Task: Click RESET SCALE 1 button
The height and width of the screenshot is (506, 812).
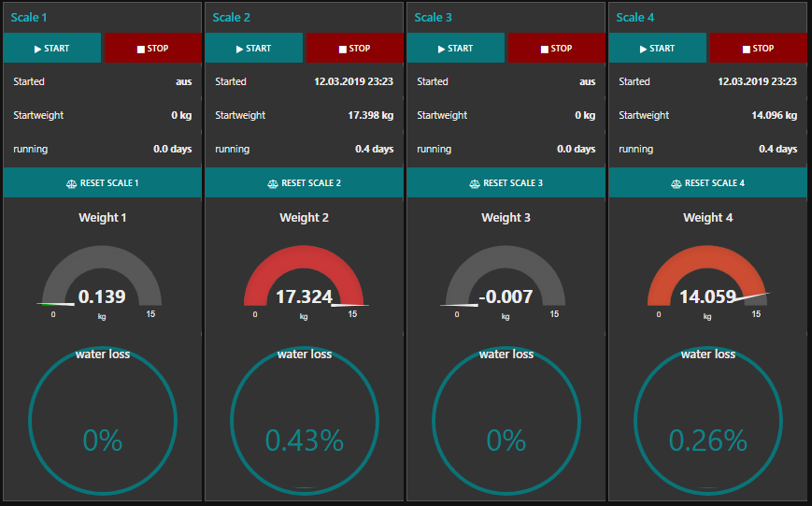Action: (103, 182)
